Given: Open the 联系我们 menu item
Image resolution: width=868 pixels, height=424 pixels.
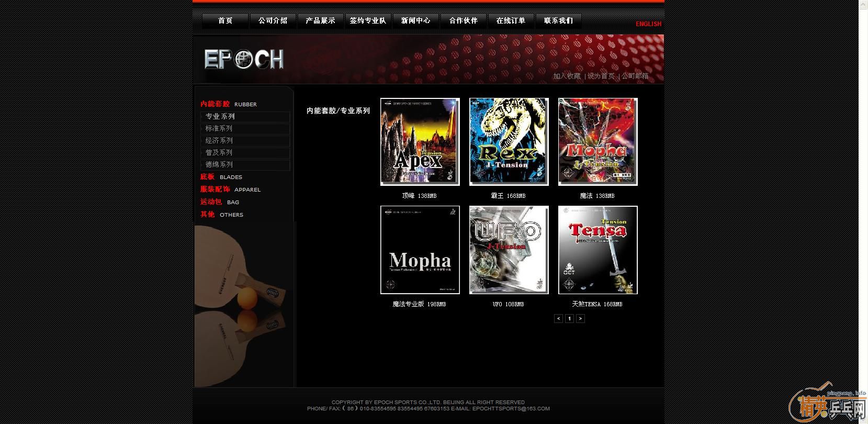Looking at the screenshot, I should click(x=558, y=21).
